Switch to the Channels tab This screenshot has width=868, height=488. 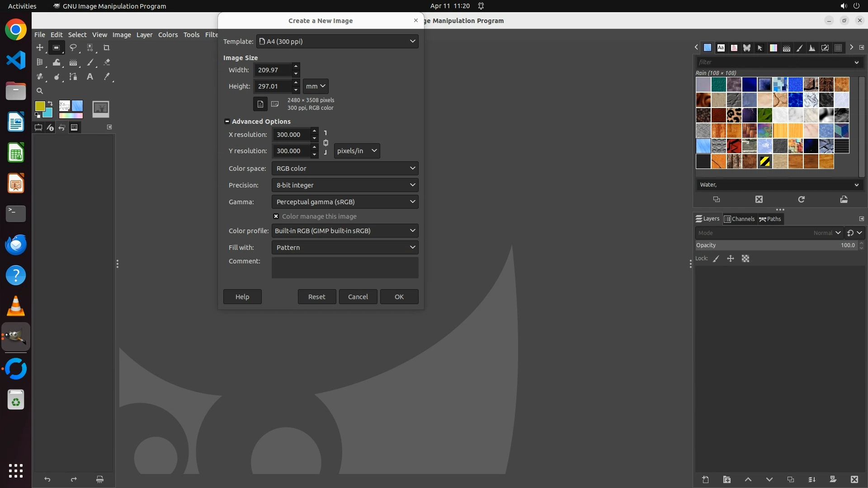point(739,219)
